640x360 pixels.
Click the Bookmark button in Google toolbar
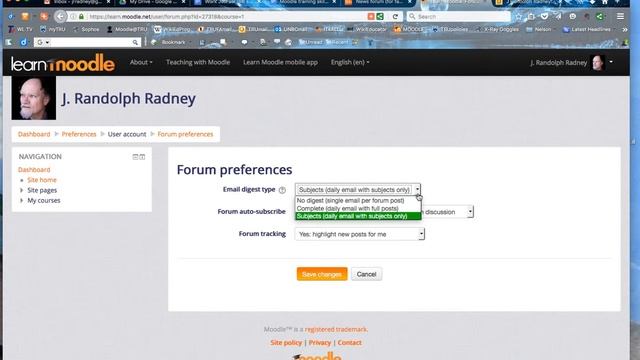tap(169, 42)
